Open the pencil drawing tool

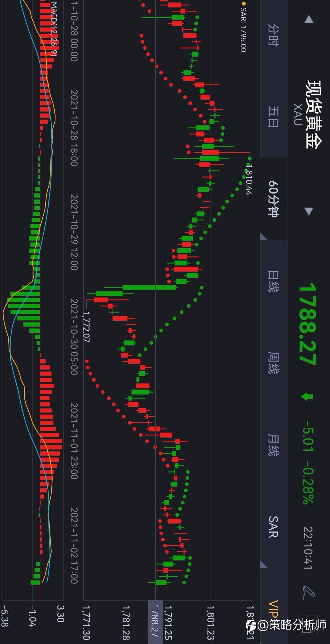click(309, 593)
